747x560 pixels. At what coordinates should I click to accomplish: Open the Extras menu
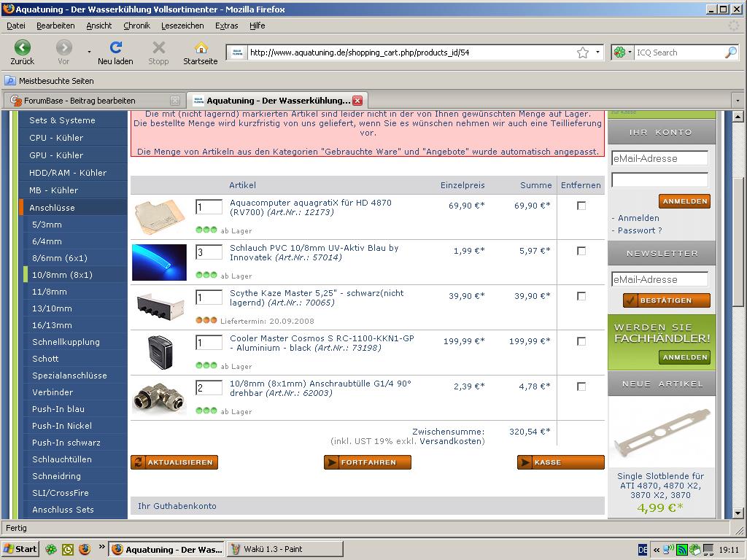coord(227,26)
